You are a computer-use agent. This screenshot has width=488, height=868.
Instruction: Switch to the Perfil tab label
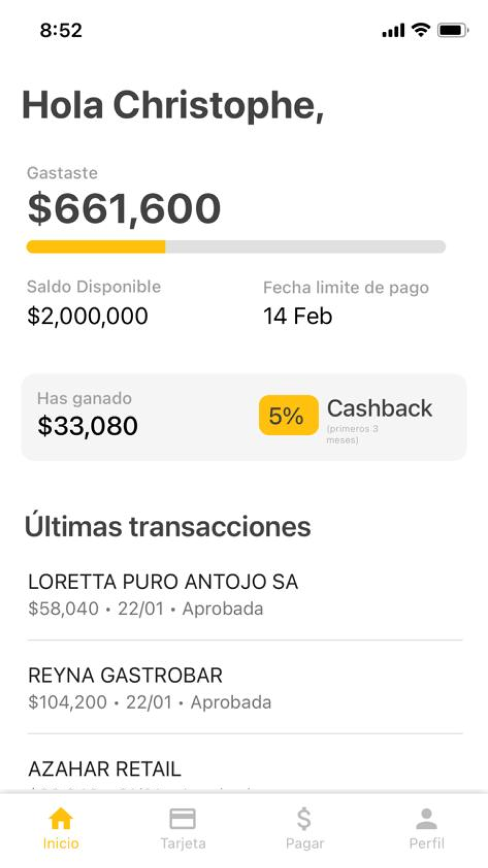(427, 843)
